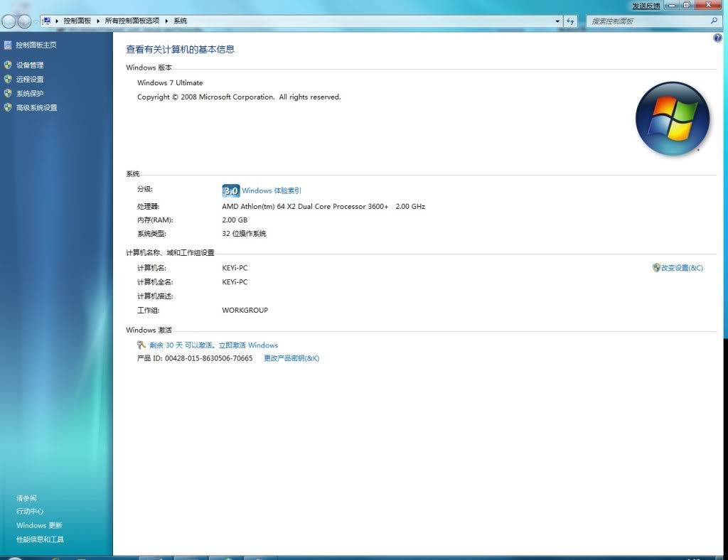728x560 pixels.
Task: Click the magnifier icon in the search box
Action: [714, 21]
